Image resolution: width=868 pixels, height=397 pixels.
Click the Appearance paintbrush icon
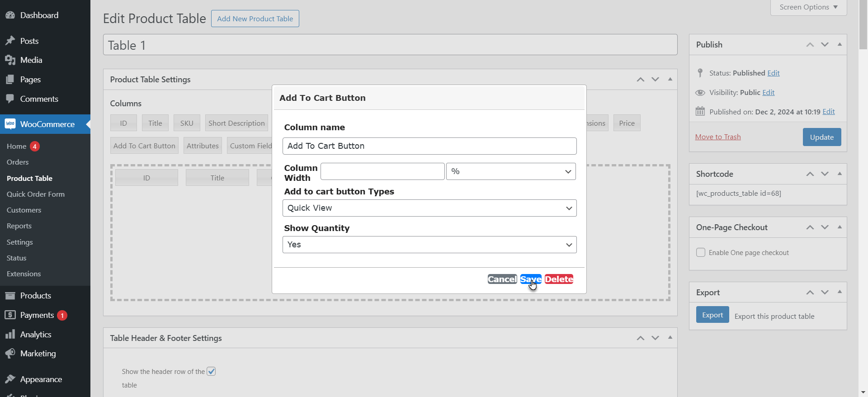click(x=10, y=379)
